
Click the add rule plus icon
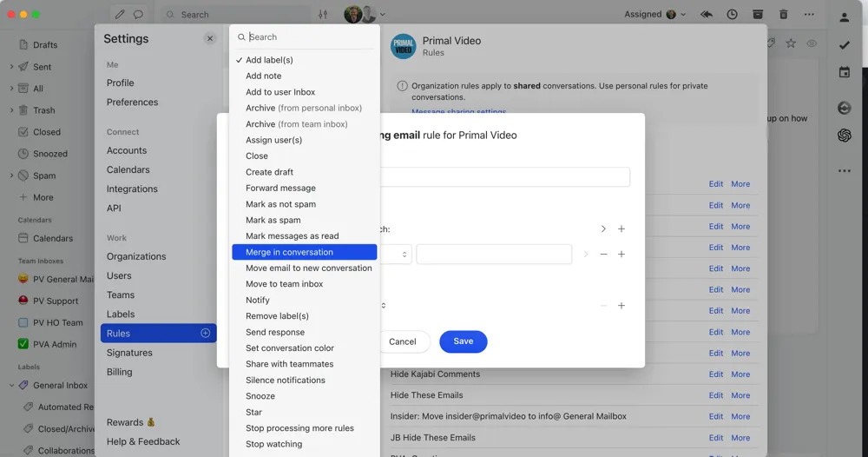(206, 334)
